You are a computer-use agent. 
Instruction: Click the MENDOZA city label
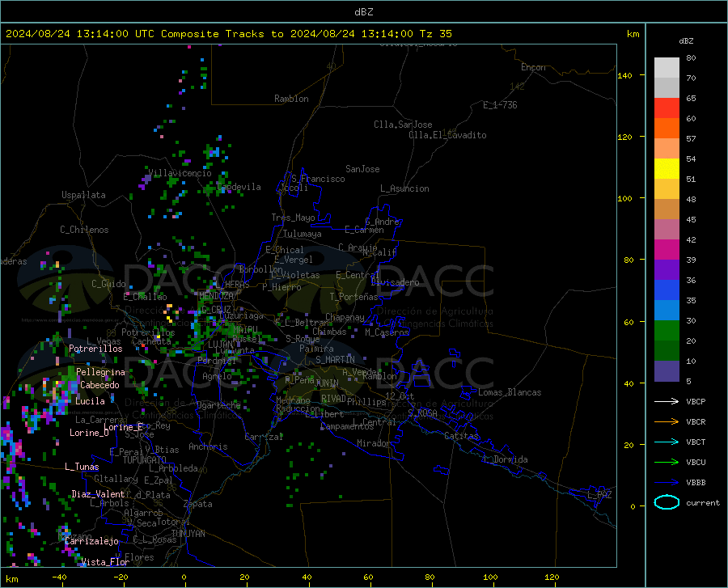[x=216, y=296]
